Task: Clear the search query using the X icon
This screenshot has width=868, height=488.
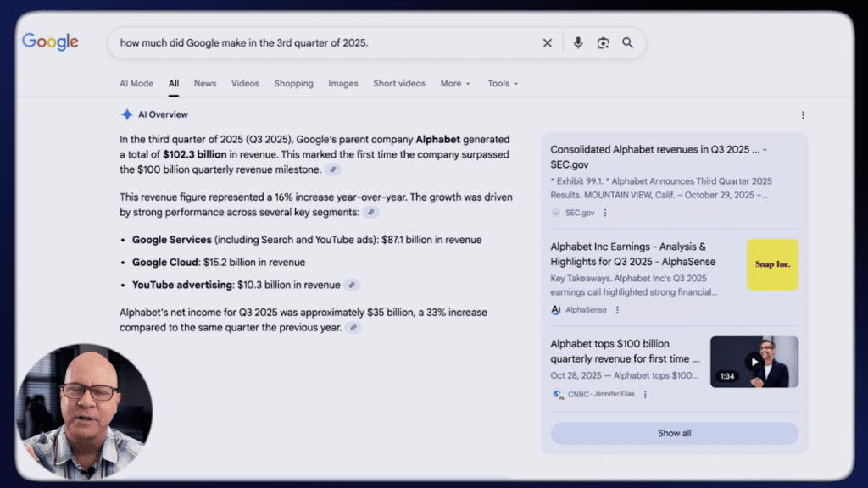Action: coord(548,42)
